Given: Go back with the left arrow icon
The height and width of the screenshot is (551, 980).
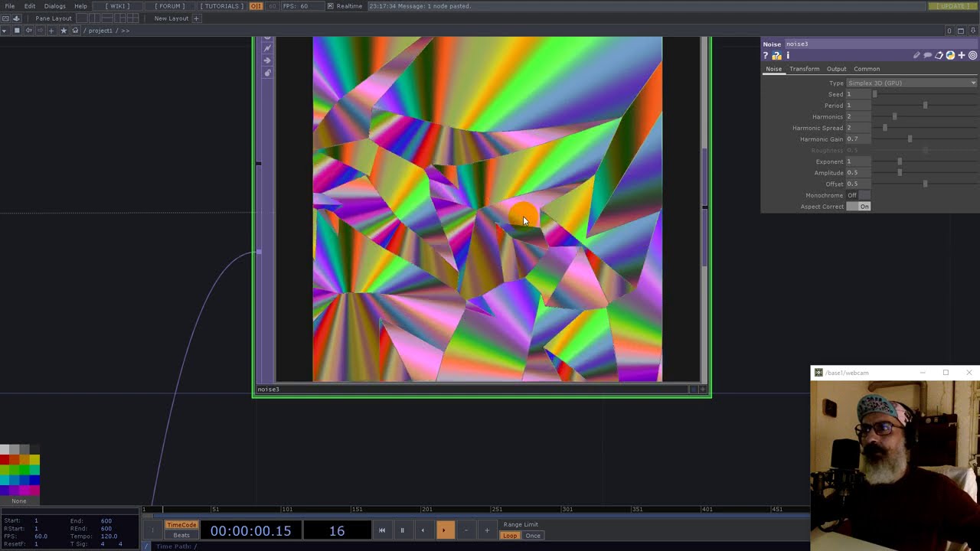Looking at the screenshot, I should point(29,31).
